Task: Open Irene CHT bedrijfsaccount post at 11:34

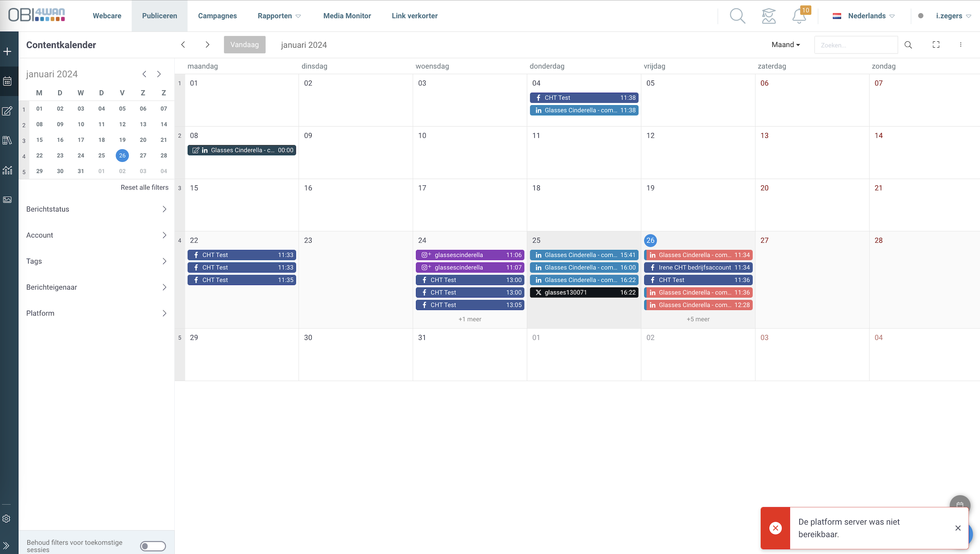Action: [698, 267]
